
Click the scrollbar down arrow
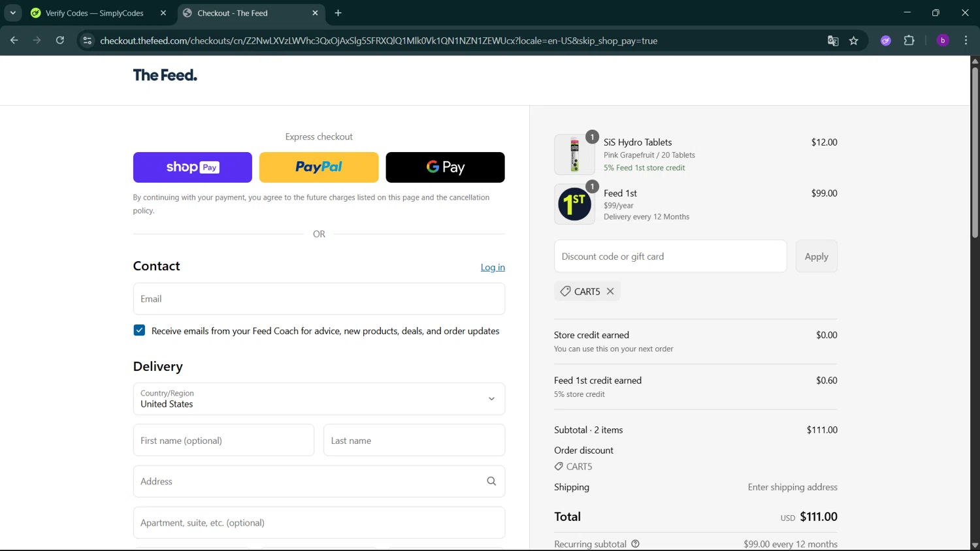[x=975, y=545]
